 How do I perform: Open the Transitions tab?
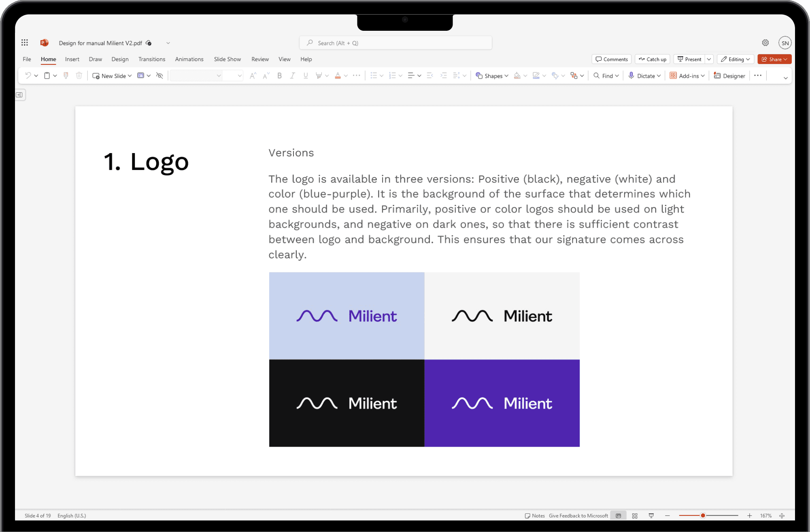[x=152, y=59]
